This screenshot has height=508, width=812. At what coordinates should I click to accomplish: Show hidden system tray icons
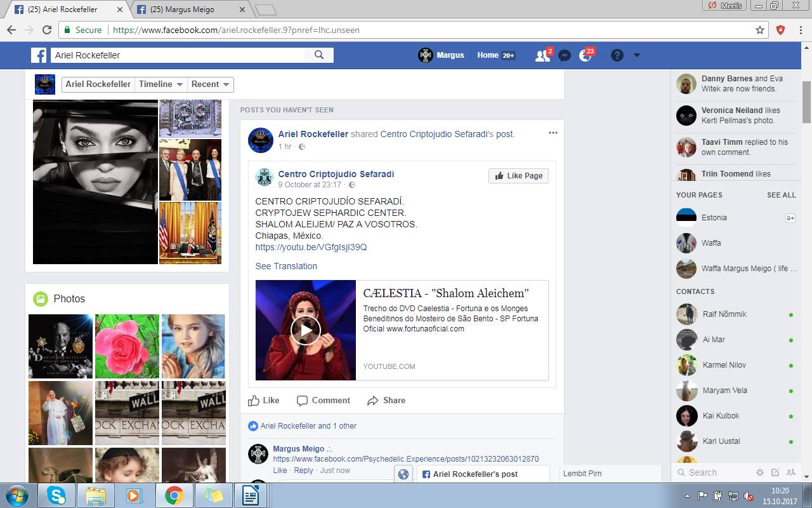coord(688,496)
